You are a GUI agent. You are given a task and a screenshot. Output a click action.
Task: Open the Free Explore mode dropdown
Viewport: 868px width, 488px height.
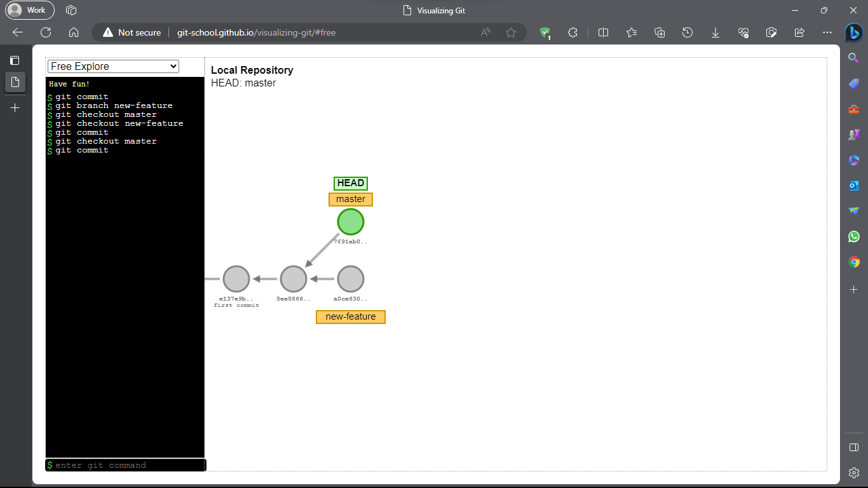[x=112, y=66]
